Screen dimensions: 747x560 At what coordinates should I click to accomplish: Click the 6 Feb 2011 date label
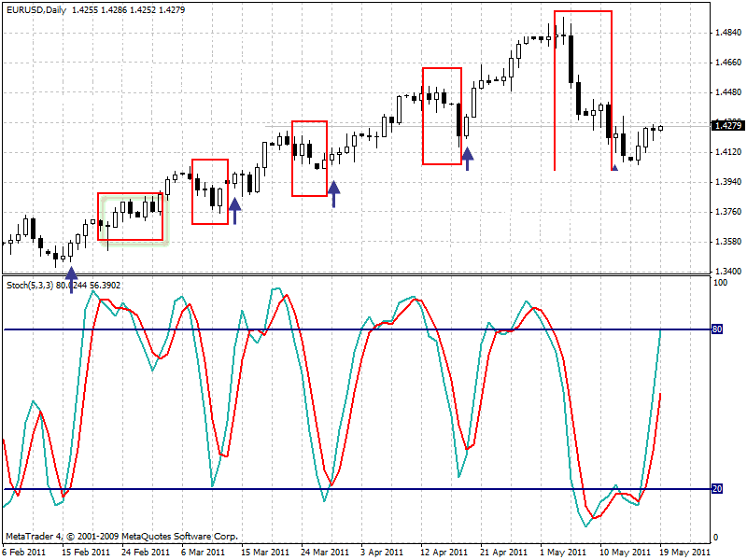click(24, 553)
